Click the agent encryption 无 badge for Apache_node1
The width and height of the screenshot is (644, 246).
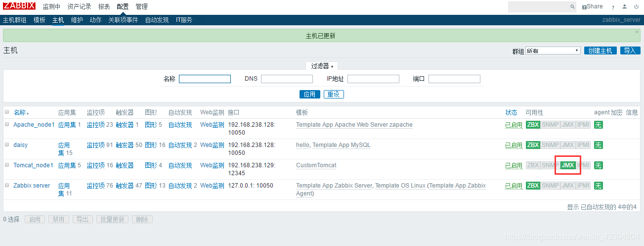598,125
